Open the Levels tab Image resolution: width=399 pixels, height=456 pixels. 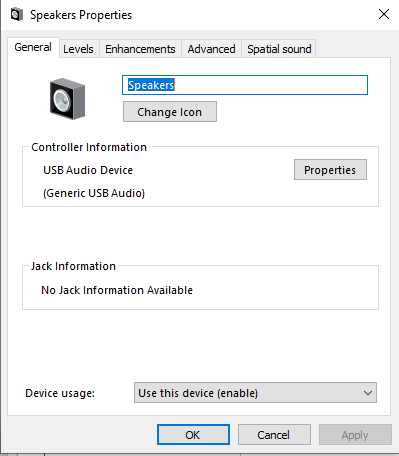click(78, 49)
